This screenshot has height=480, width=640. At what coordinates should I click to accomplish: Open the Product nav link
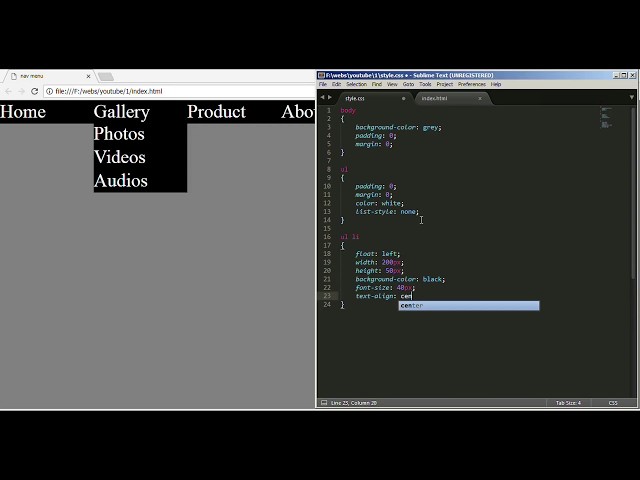(216, 112)
